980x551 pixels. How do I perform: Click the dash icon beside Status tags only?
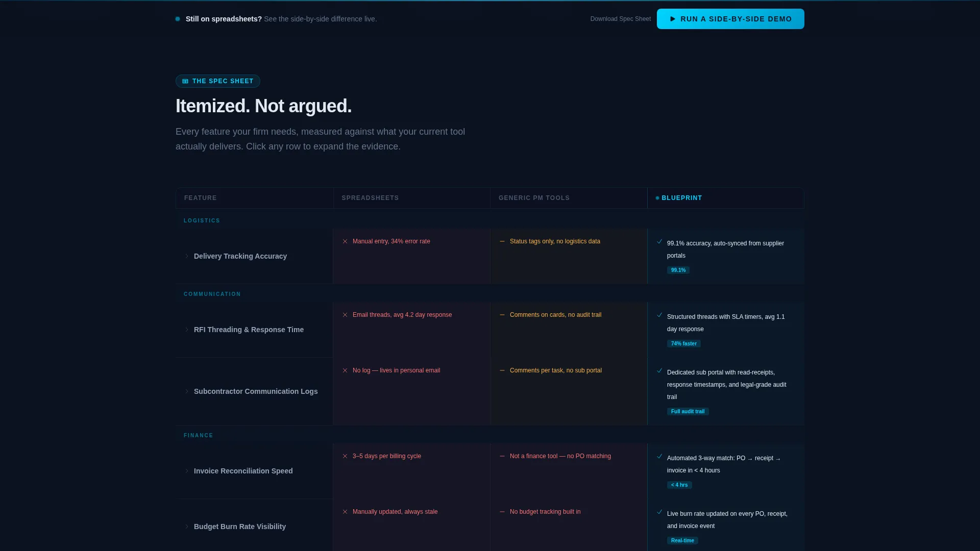(x=502, y=241)
